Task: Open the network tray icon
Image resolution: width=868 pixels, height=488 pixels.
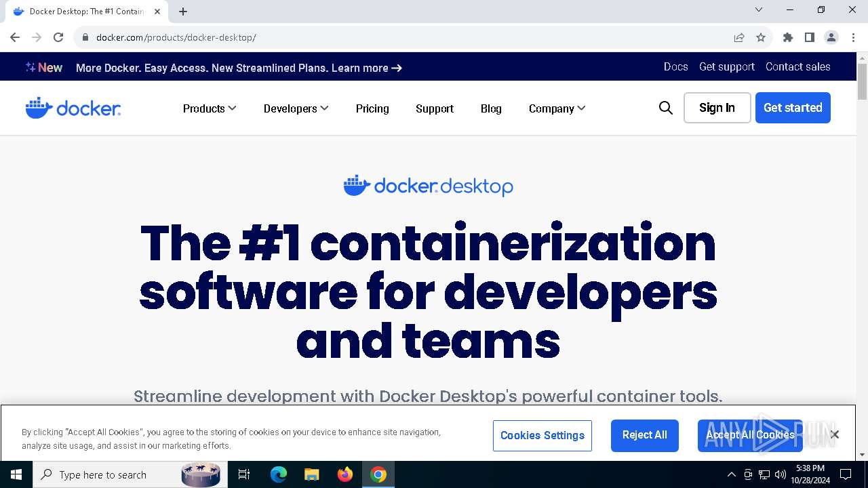Action: point(764,474)
